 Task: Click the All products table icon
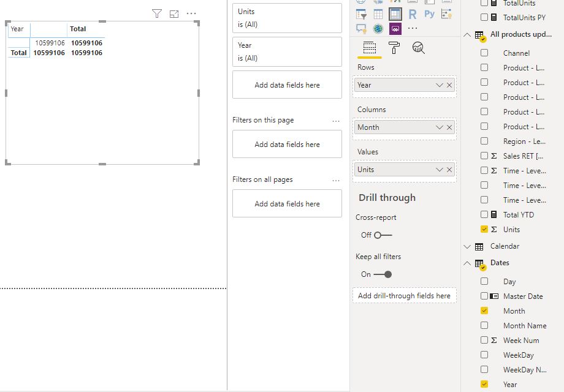480,36
